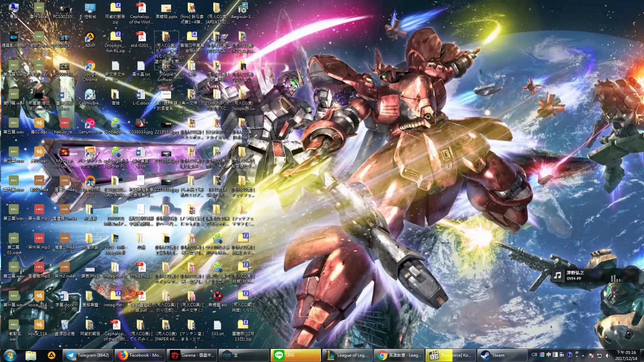Click the music note on the now-playing widget
Image resolution: width=644 pixels, height=362 pixels.
pos(557,276)
